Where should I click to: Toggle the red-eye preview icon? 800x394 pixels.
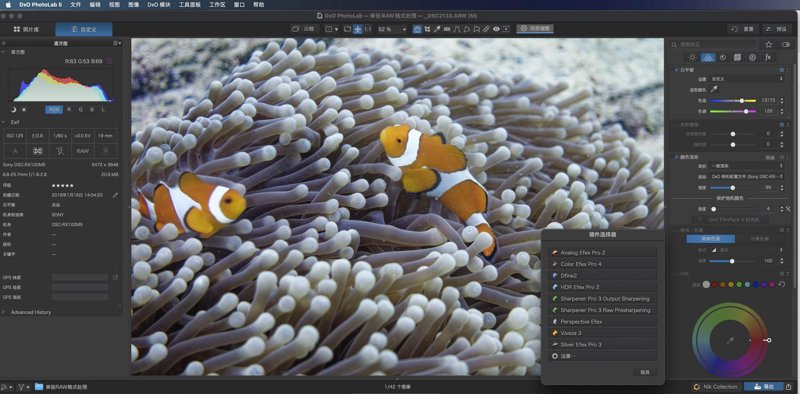tap(496, 29)
